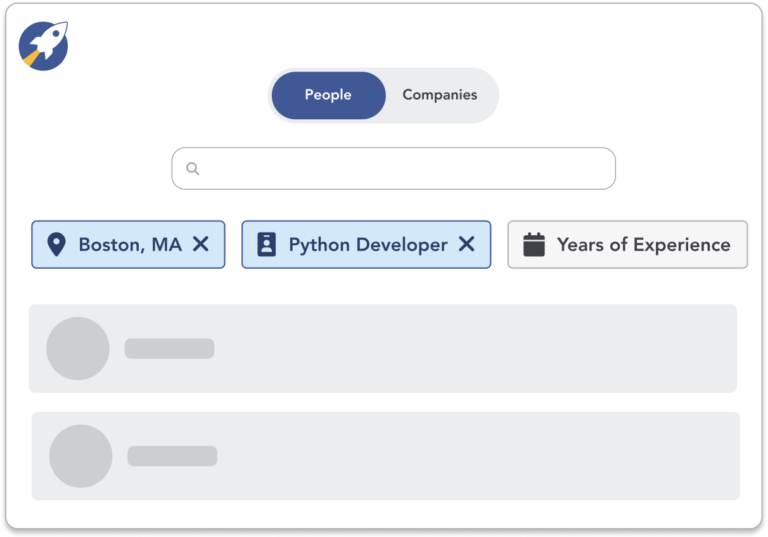Open the second search result row
The image size is (768, 537).
point(450,456)
